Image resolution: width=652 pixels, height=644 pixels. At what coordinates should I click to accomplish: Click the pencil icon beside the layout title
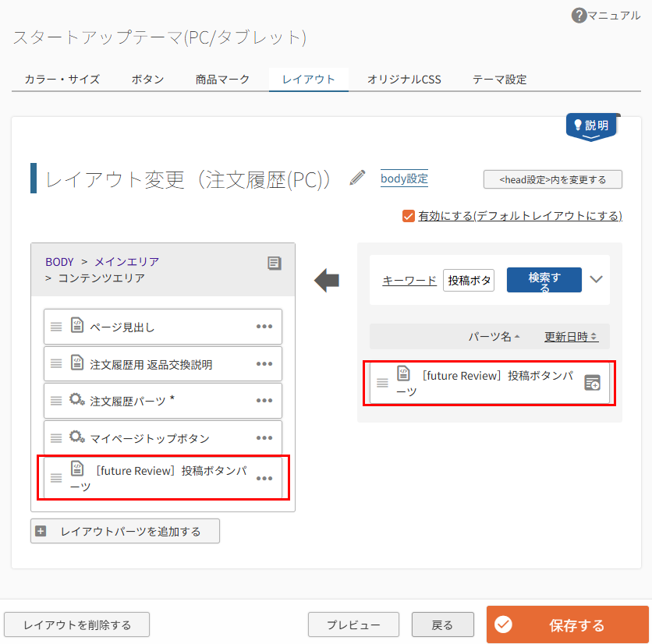[x=357, y=178]
